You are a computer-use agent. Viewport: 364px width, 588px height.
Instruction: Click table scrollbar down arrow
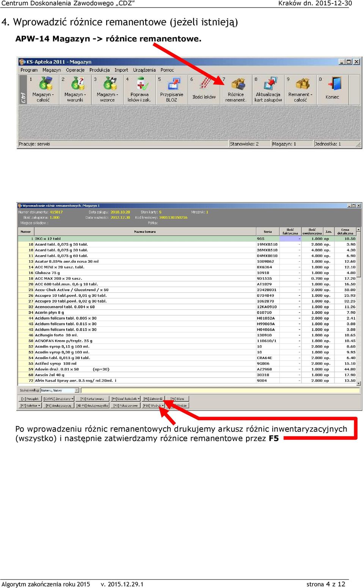(x=359, y=383)
